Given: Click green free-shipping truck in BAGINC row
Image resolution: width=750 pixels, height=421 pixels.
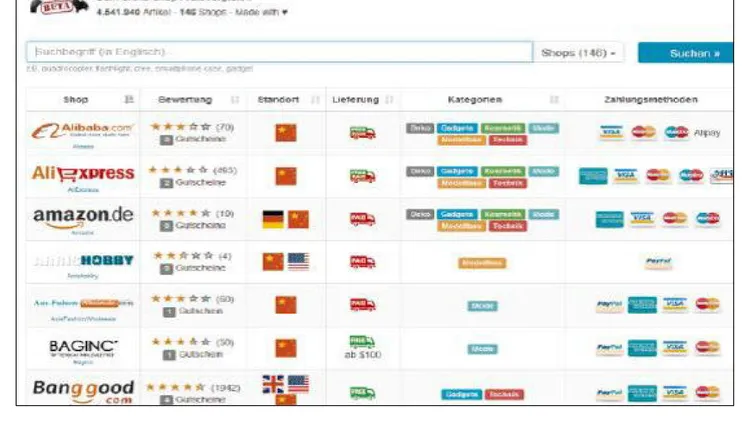Looking at the screenshot, I should coord(362,342).
